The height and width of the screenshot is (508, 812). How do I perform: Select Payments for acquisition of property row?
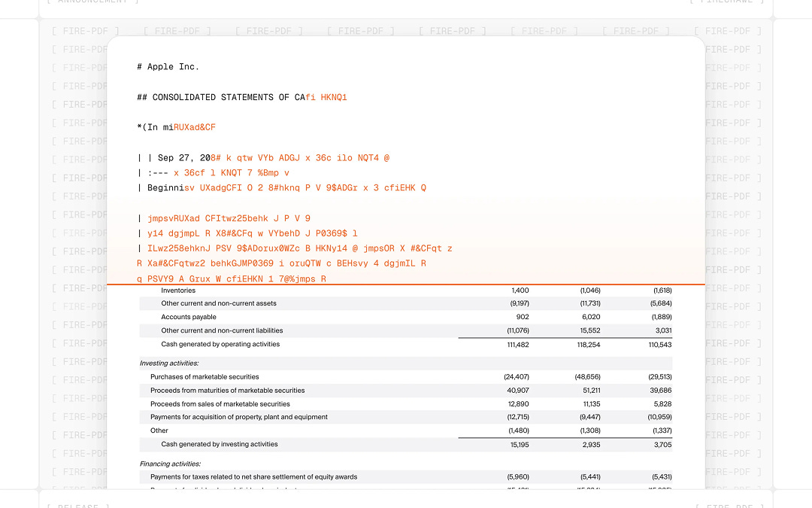pyautogui.click(x=406, y=417)
